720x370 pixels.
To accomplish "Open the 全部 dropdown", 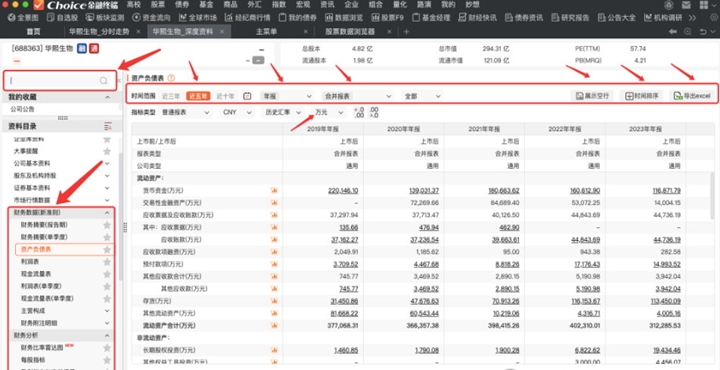I will coord(422,96).
